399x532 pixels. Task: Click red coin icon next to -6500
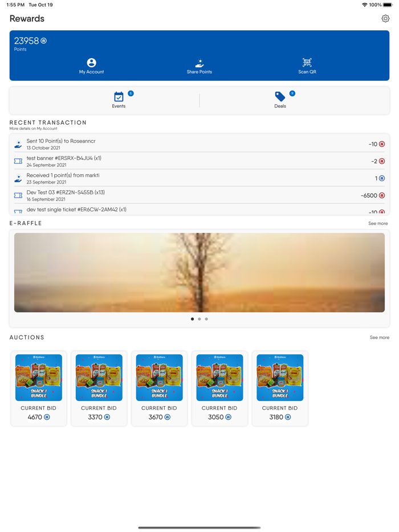click(x=382, y=195)
